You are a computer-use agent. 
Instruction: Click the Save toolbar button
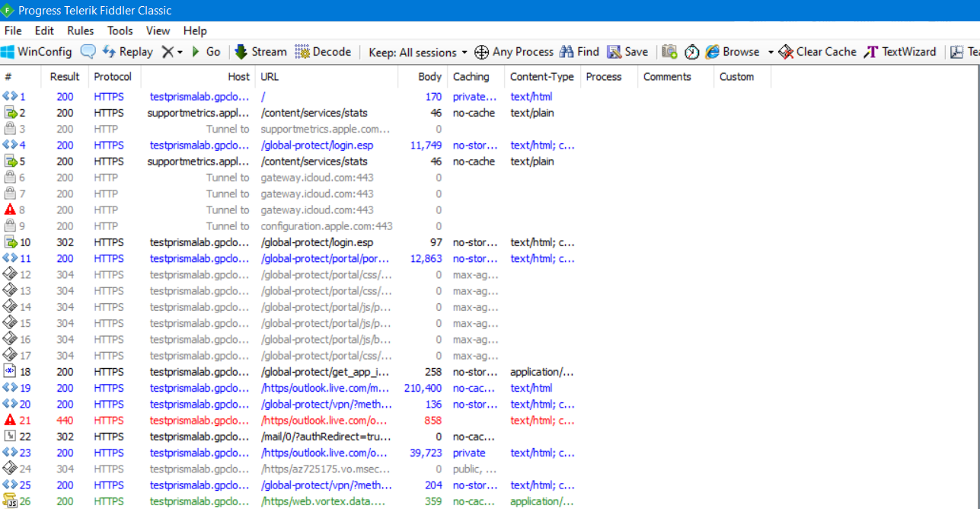(x=627, y=52)
